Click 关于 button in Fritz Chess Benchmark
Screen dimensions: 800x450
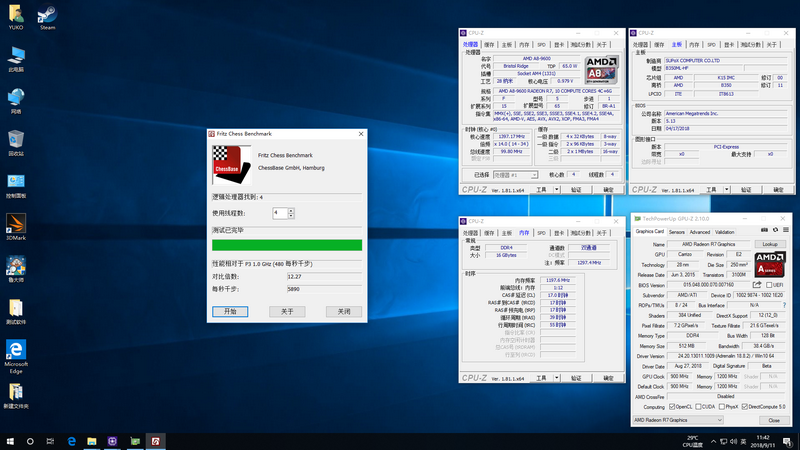[x=287, y=311]
